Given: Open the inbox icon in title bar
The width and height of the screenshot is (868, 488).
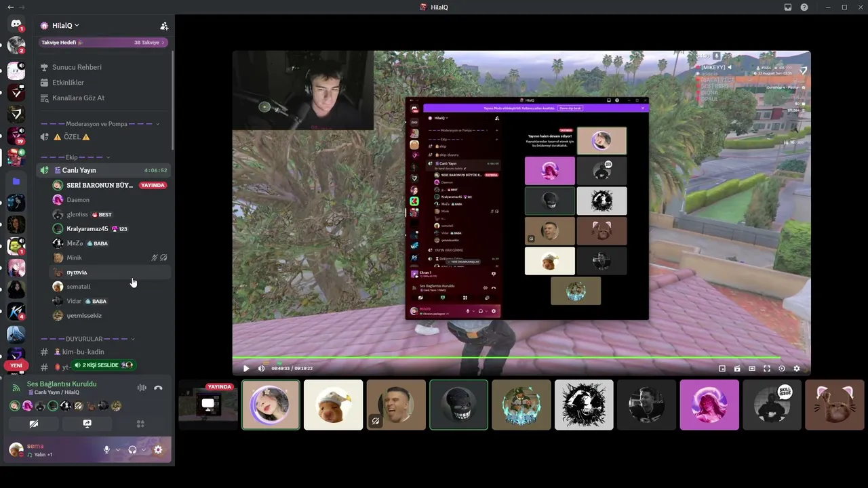Looking at the screenshot, I should tap(788, 7).
